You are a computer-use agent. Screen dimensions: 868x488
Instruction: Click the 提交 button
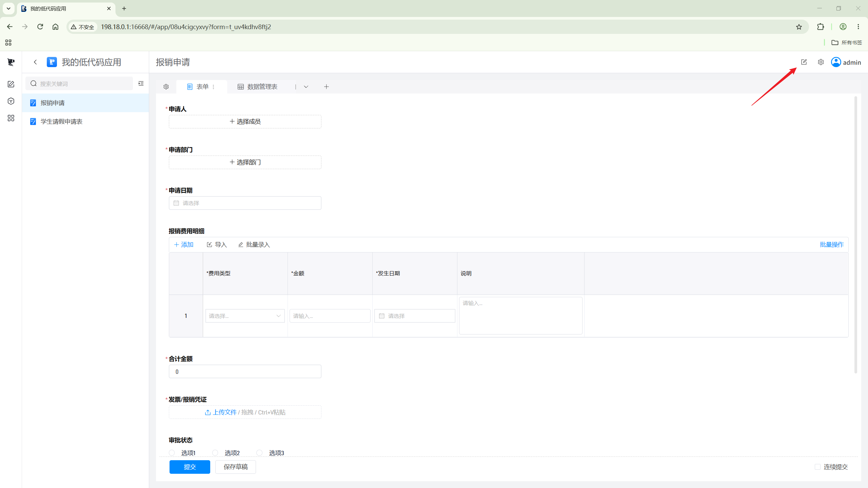[x=190, y=467]
